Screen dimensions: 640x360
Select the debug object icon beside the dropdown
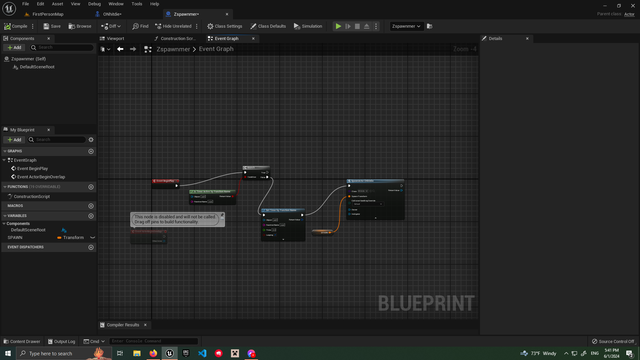point(429,26)
